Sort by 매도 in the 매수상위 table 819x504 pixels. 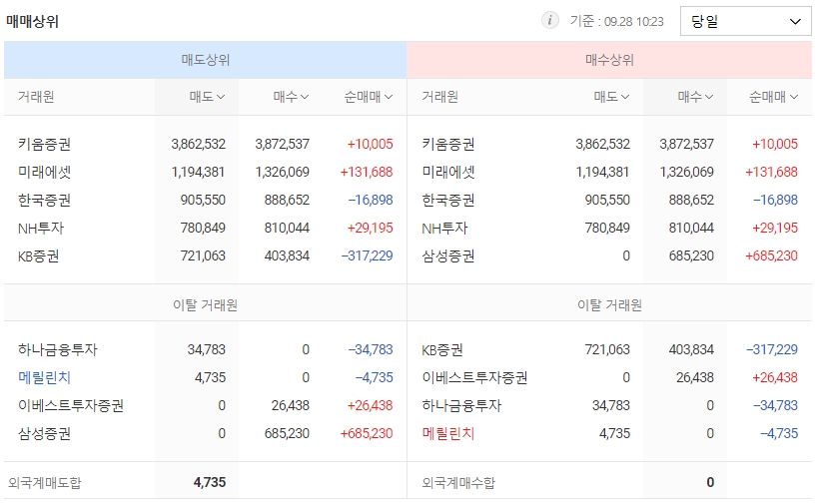[611, 97]
